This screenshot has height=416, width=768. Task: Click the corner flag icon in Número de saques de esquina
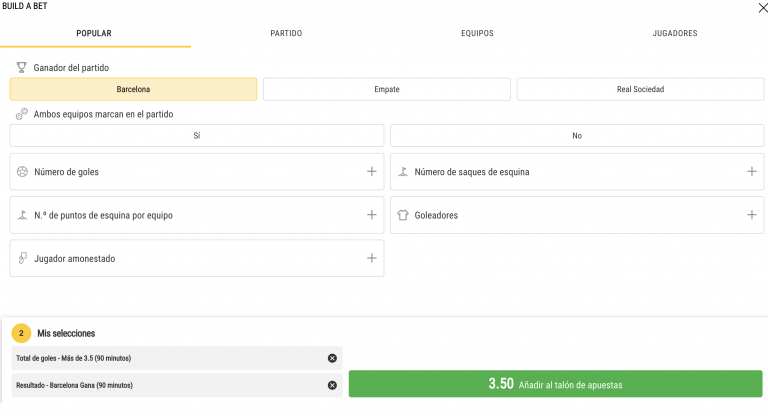coord(403,172)
